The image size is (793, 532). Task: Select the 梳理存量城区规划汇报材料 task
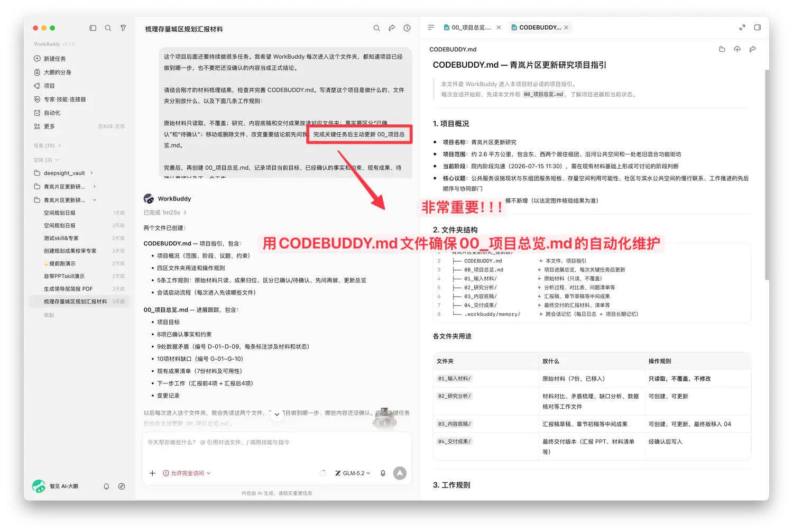tap(79, 301)
